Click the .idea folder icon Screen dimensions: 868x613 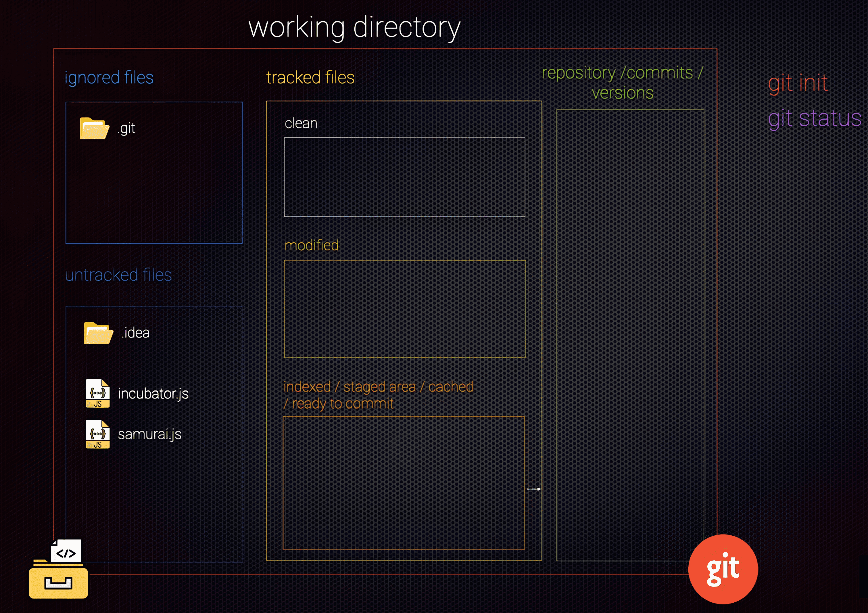tap(98, 333)
